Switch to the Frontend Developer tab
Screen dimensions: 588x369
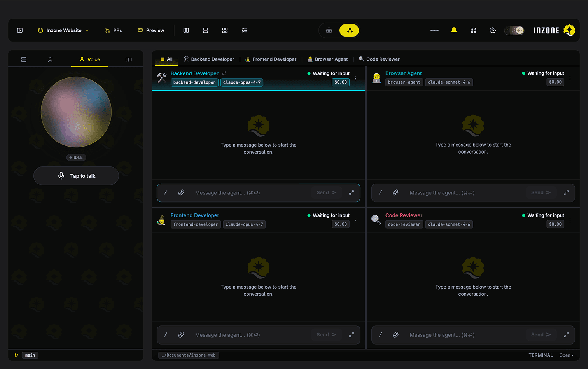coord(271,59)
